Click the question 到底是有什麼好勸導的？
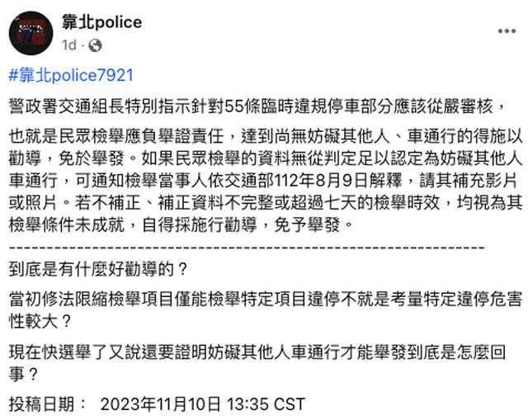This screenshot has height=420, width=528. (x=98, y=268)
